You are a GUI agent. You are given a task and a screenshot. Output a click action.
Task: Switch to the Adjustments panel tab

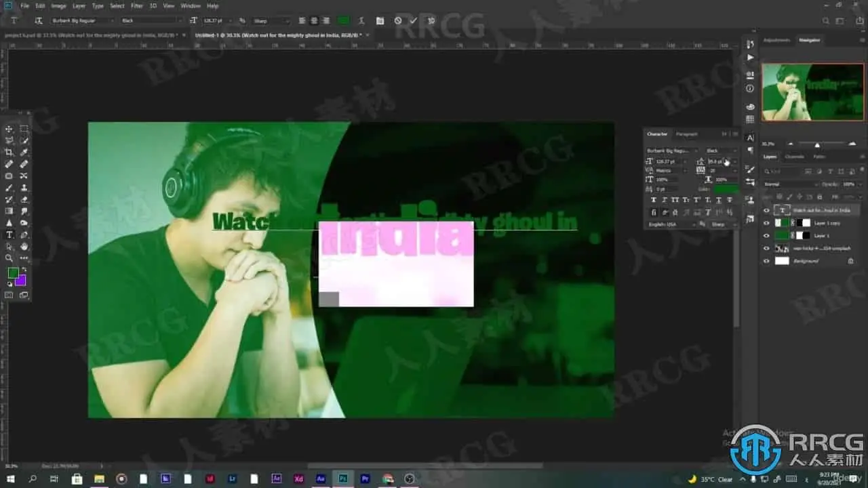777,40
